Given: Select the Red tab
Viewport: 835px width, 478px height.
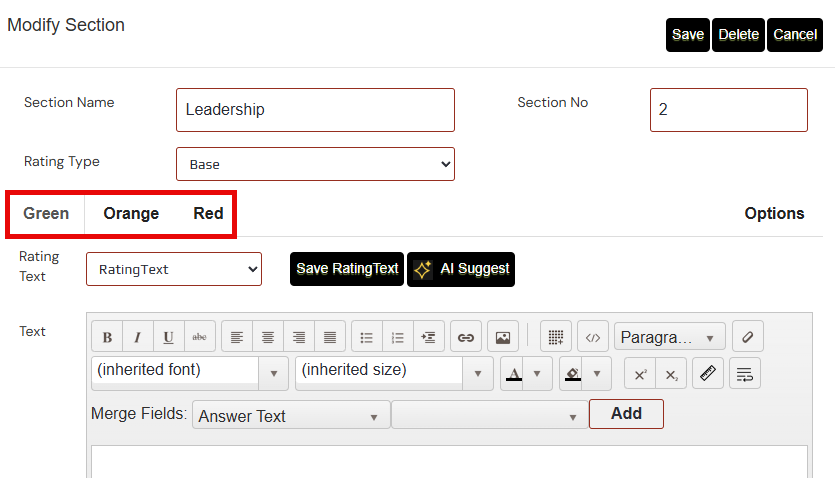Looking at the screenshot, I should 208,213.
